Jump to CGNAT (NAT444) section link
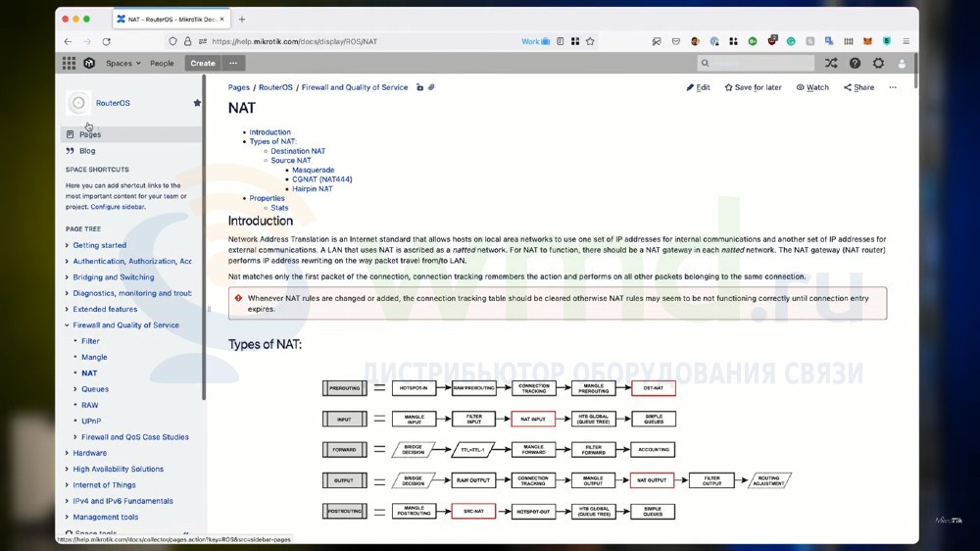 [x=321, y=178]
